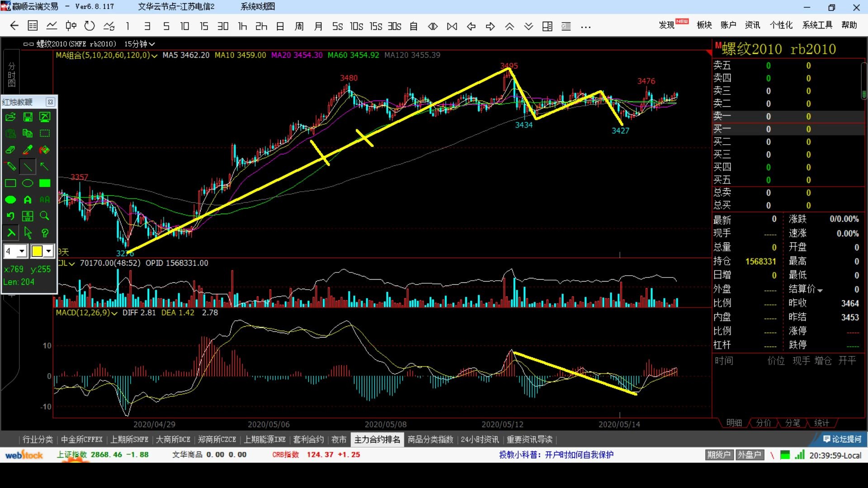Select the arrow drawing tool
The image size is (868, 488).
[x=45, y=166]
